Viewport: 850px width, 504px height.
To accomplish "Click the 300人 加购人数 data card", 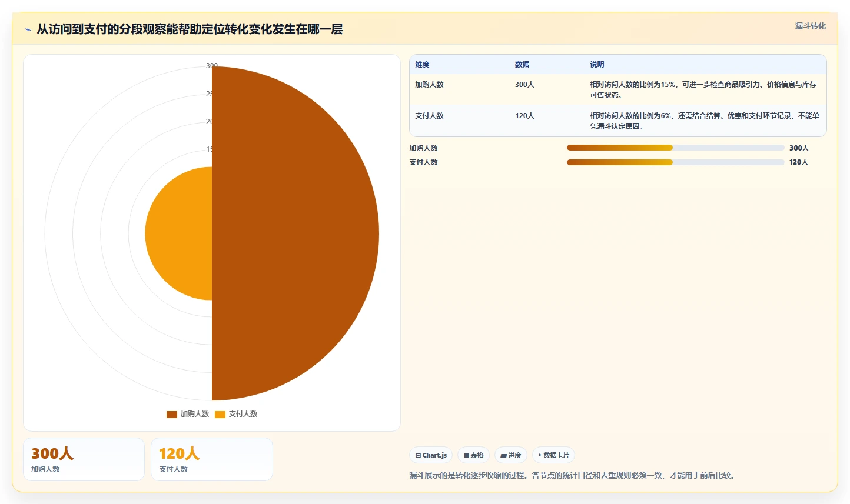I will pos(84,459).
